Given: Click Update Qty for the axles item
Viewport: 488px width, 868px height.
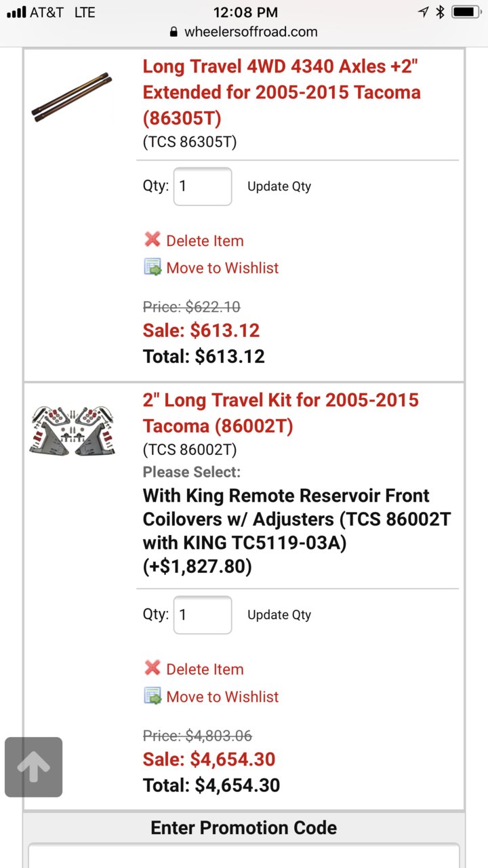Looking at the screenshot, I should [x=279, y=186].
